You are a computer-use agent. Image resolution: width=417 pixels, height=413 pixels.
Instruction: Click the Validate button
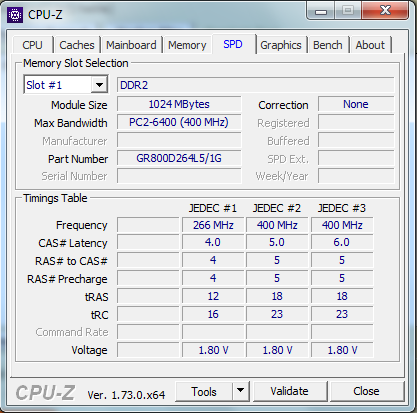(x=289, y=391)
